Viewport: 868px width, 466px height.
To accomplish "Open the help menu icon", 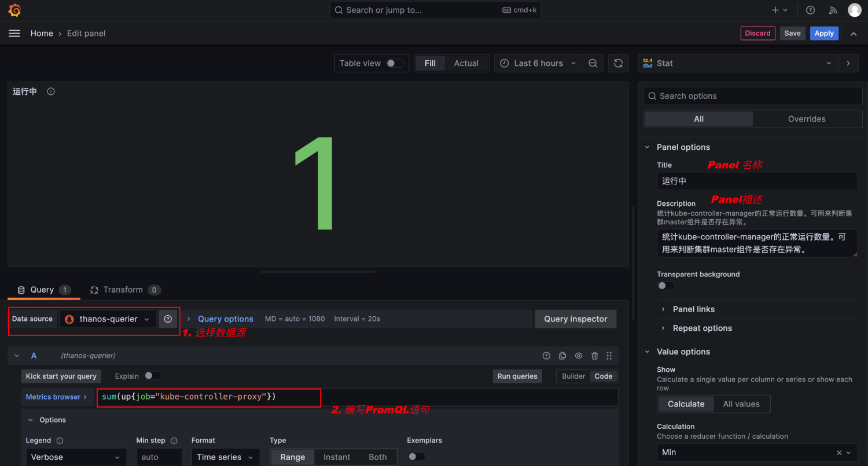I will coord(811,10).
